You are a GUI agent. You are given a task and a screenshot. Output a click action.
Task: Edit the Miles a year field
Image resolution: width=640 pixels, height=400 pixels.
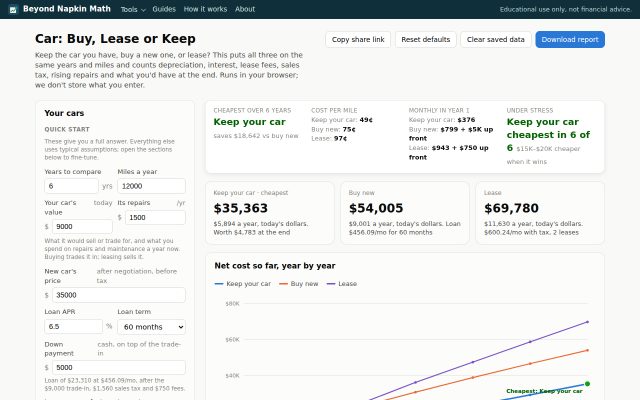point(151,186)
